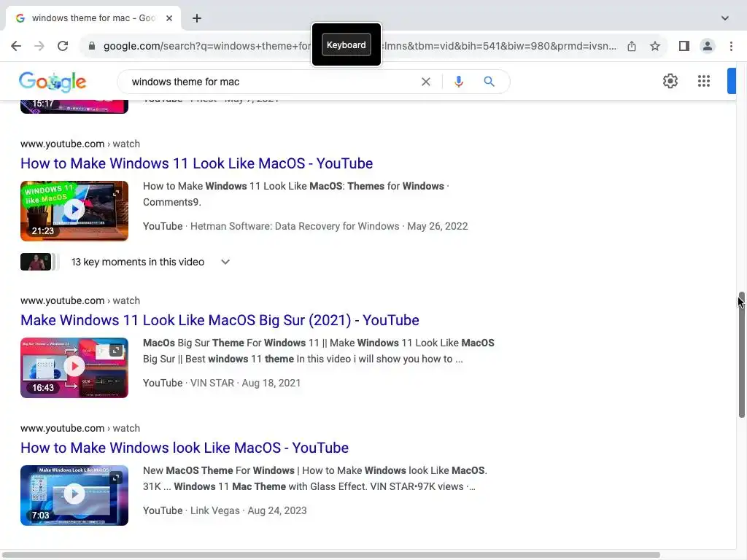This screenshot has height=560, width=747.
Task: Click 'Hetman Software: Data Recovery for Windows' text
Action: point(295,226)
